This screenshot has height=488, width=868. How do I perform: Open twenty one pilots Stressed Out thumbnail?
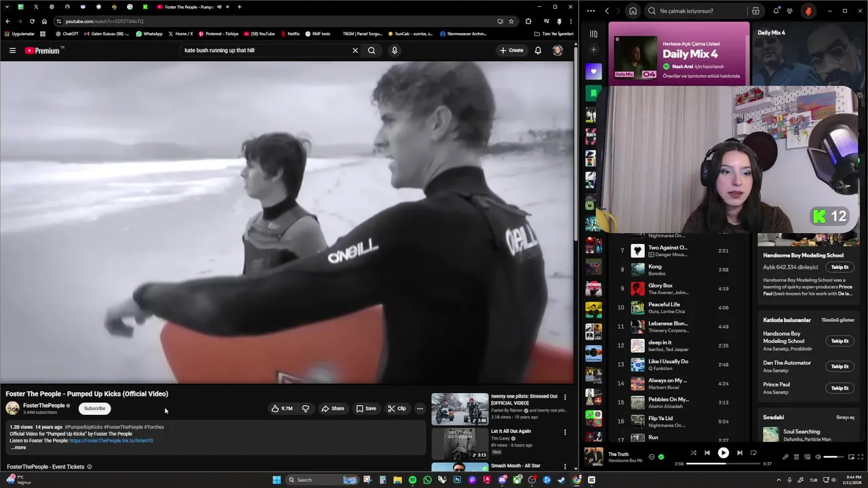click(x=460, y=409)
